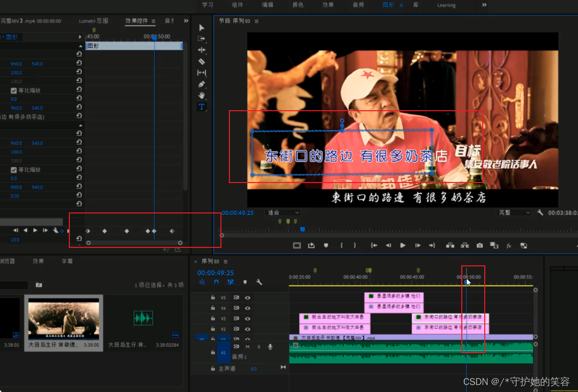Image resolution: width=578 pixels, height=392 pixels.
Task: Switch to 编辑 workspace
Action: pos(268,5)
